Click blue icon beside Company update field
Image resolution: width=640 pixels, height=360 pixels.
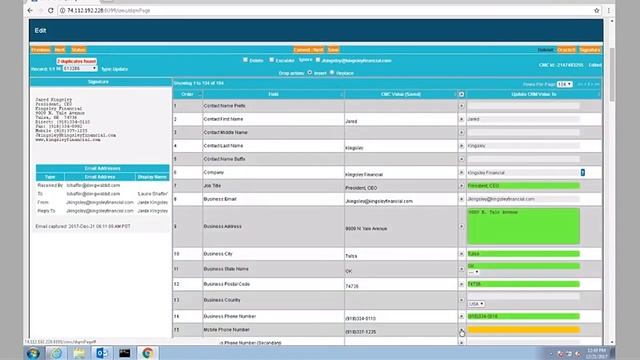click(582, 172)
